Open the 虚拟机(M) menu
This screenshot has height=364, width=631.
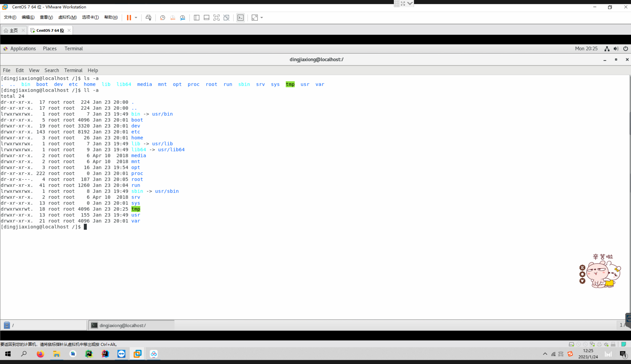click(67, 17)
